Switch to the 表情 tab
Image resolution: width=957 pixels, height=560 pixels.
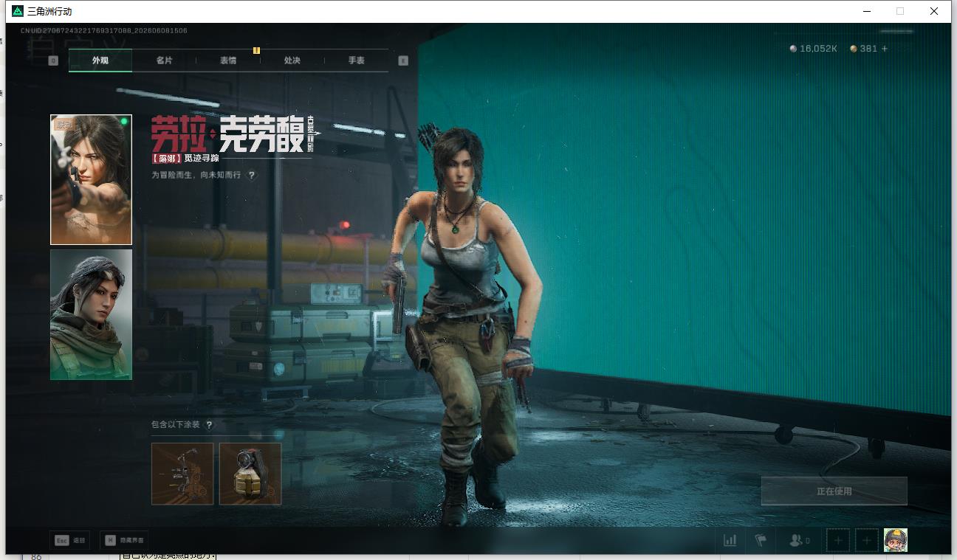(x=228, y=61)
